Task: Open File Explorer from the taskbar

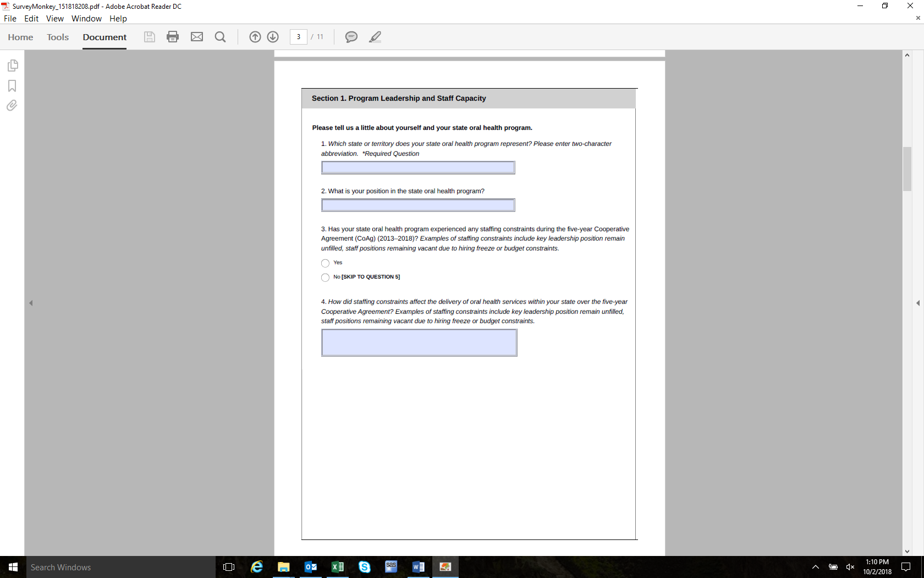Action: [x=284, y=567]
